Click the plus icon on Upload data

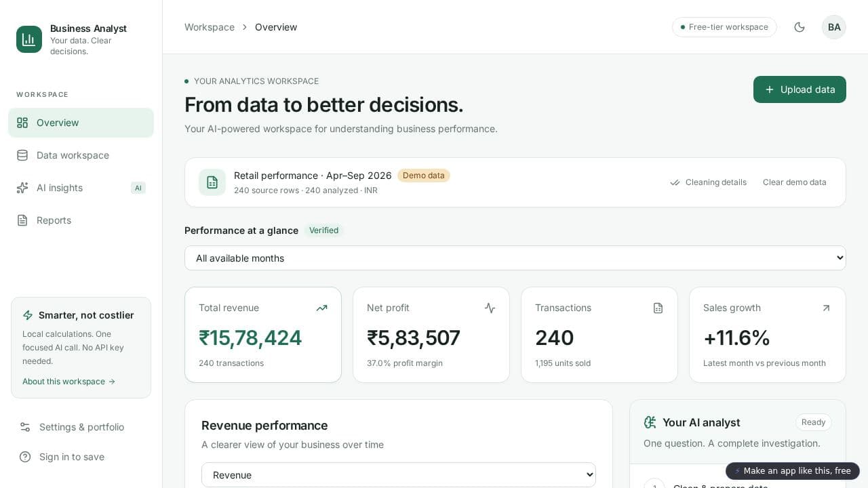pyautogui.click(x=770, y=89)
